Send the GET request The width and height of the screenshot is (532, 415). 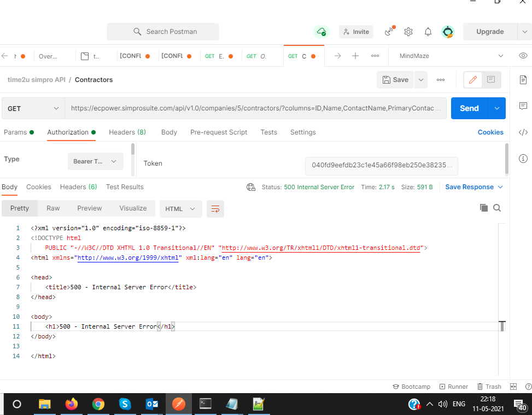(469, 108)
